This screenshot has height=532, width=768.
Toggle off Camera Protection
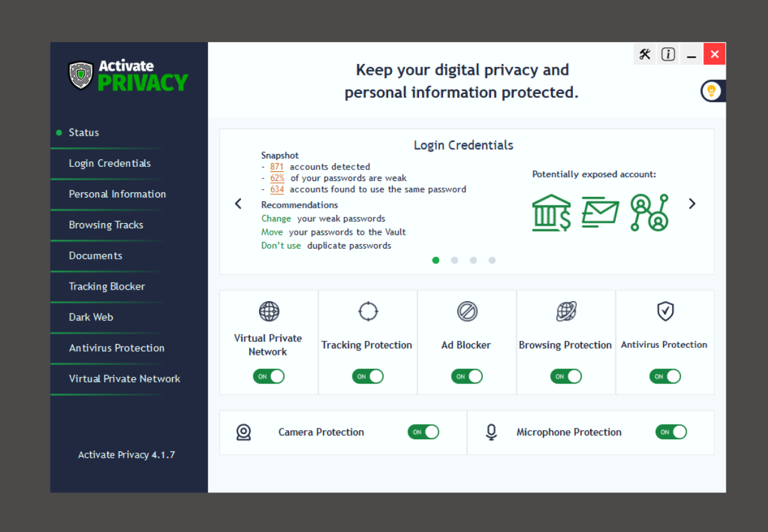click(x=423, y=432)
